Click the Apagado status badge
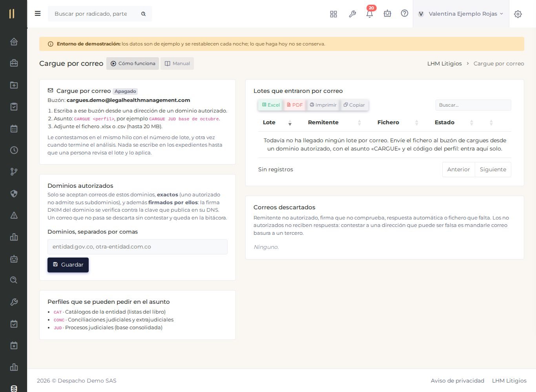 click(125, 91)
